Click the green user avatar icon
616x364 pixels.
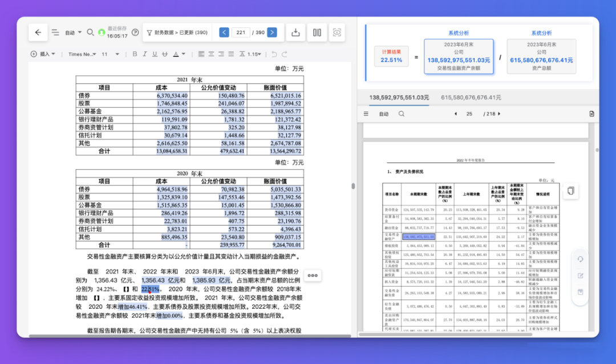tap(102, 32)
